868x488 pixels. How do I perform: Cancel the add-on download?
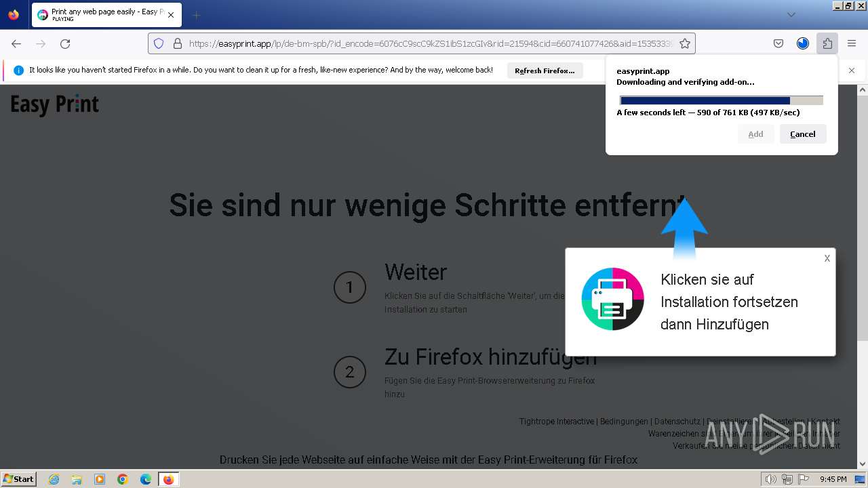click(803, 134)
